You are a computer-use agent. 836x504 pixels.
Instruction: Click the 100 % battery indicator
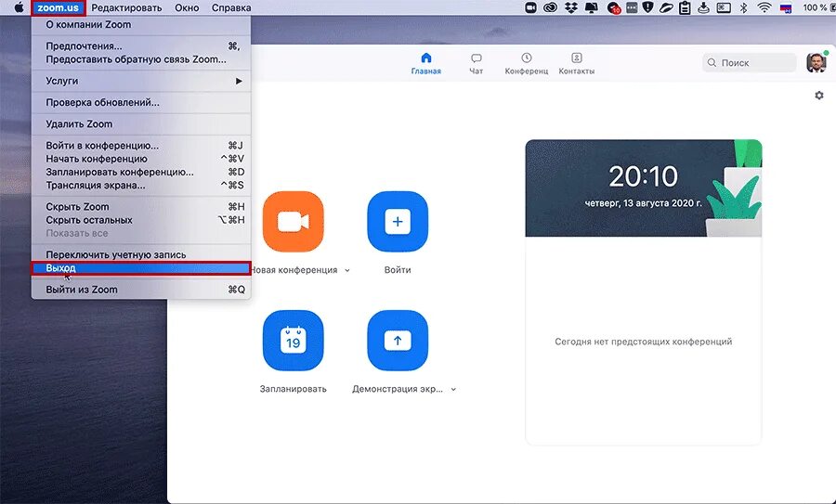pos(817,7)
